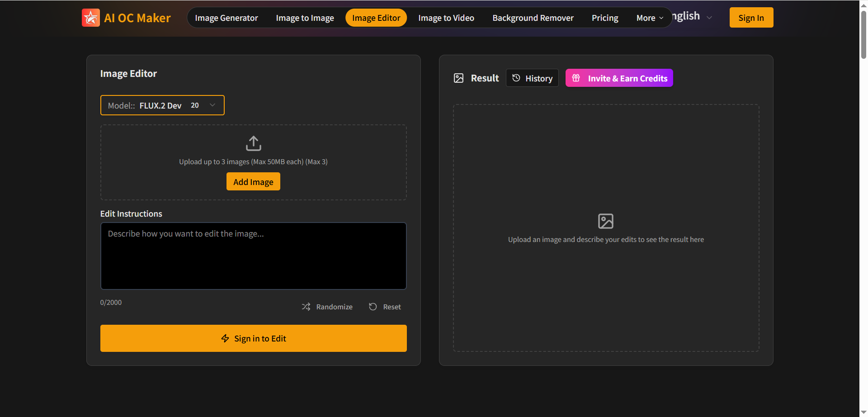
Task: Open the Background Remover page
Action: click(x=533, y=18)
